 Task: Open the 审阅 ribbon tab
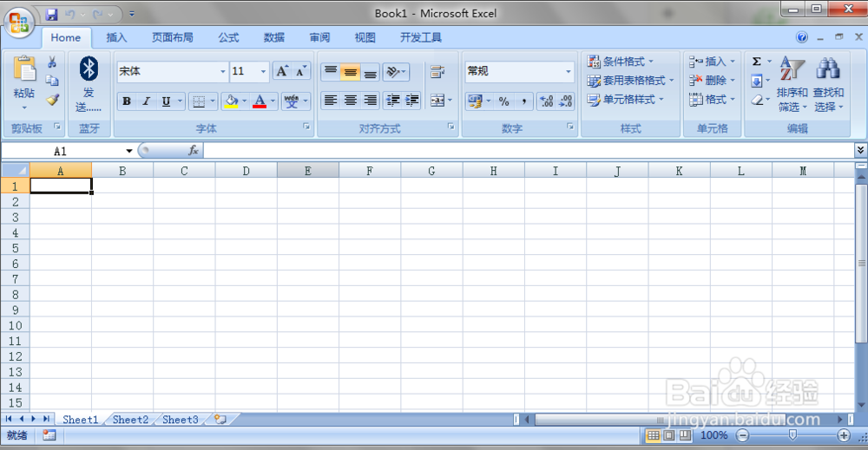[x=319, y=37]
